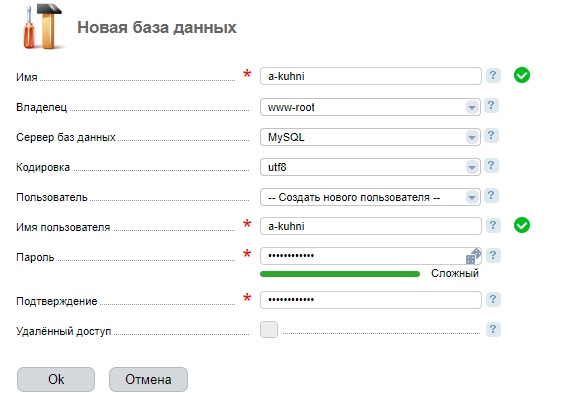Enable the Удалённый доступ checkbox
Screen dimensions: 581x393
click(269, 330)
